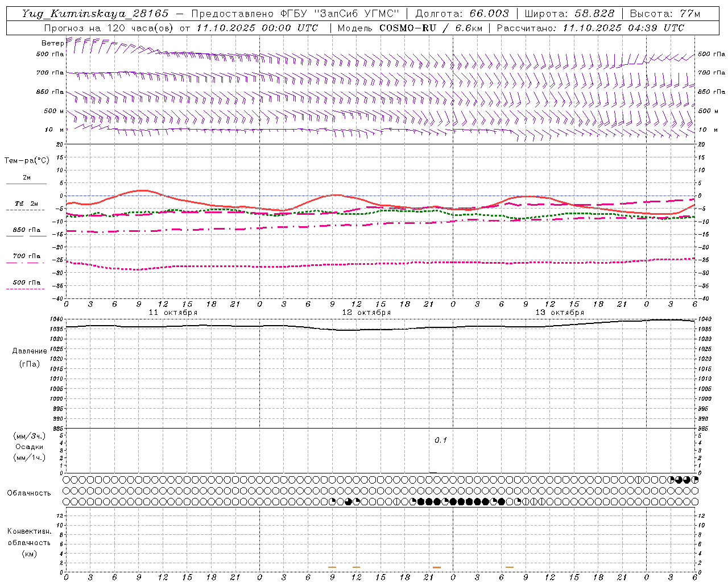Click the (гПа) unit under Давление
728x582 pixels.
pyautogui.click(x=30, y=364)
